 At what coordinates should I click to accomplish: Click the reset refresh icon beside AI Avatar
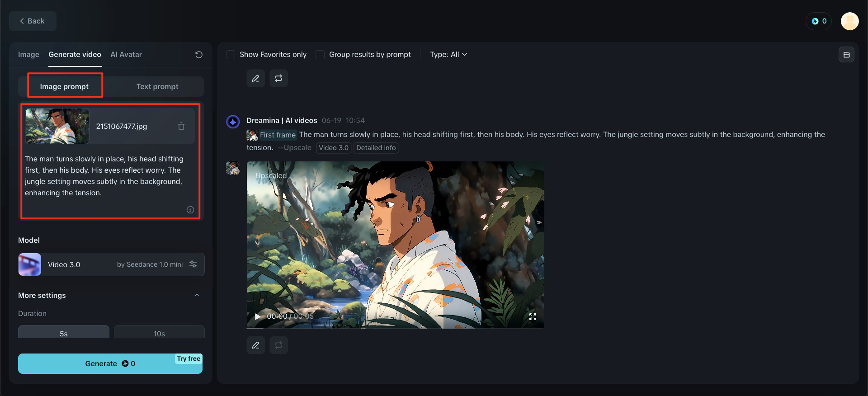[x=199, y=55]
